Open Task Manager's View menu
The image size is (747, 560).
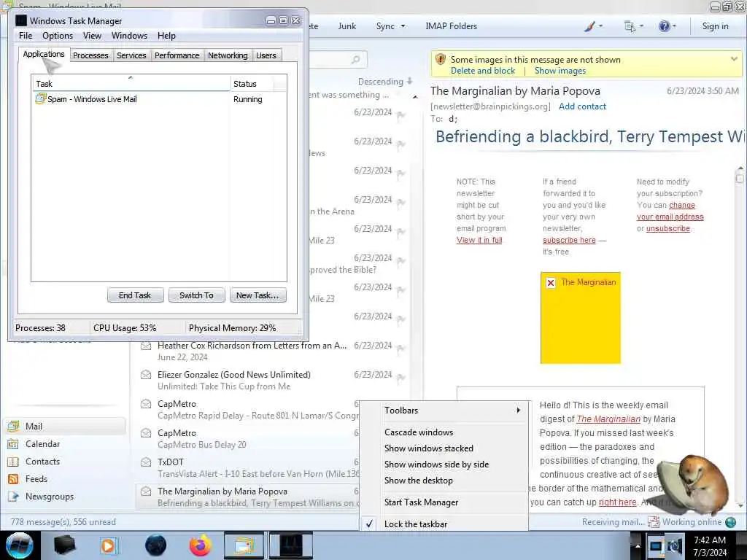(x=92, y=36)
